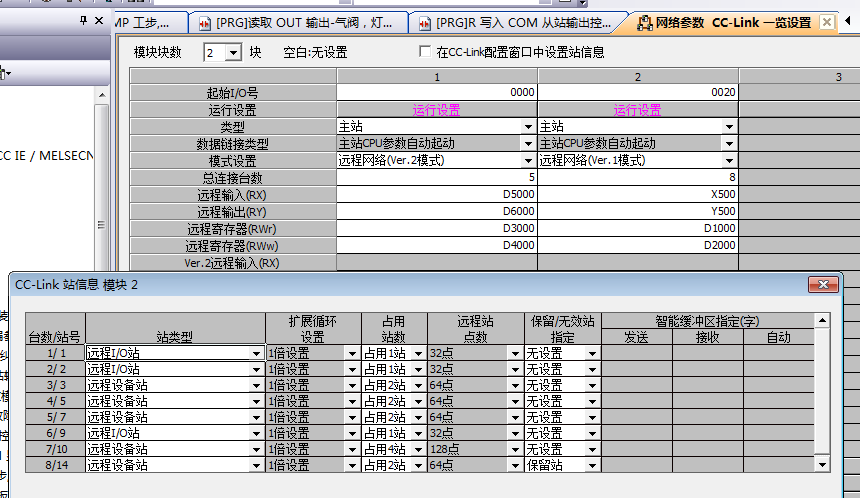Click scroll-down arrow in station info table

[823, 465]
